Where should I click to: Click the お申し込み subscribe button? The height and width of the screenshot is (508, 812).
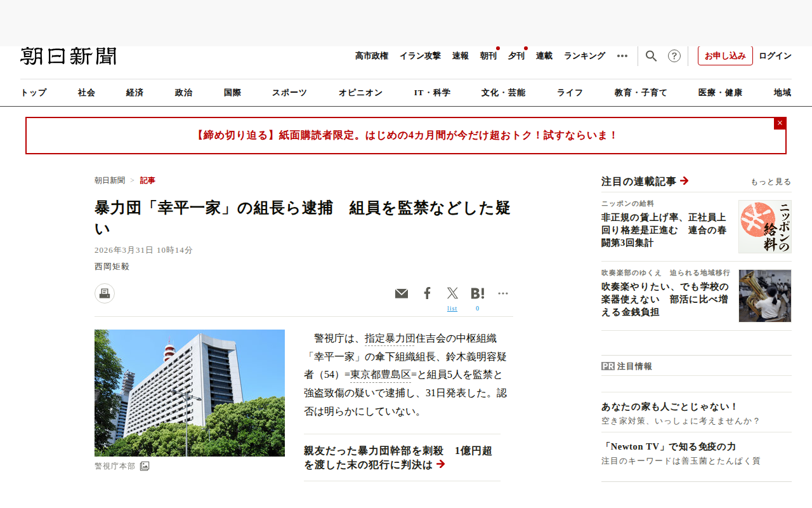(725, 56)
